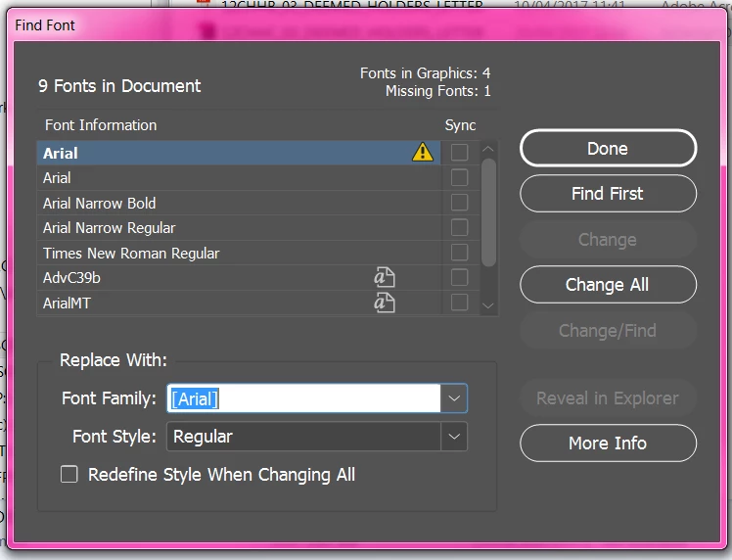
Task: Click the Reveal in Explorer button
Action: click(608, 398)
